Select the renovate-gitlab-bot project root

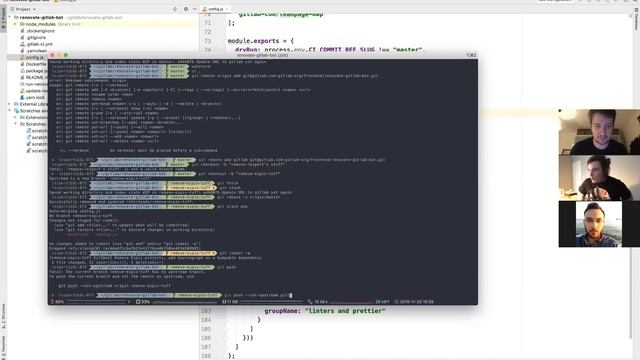(42, 18)
